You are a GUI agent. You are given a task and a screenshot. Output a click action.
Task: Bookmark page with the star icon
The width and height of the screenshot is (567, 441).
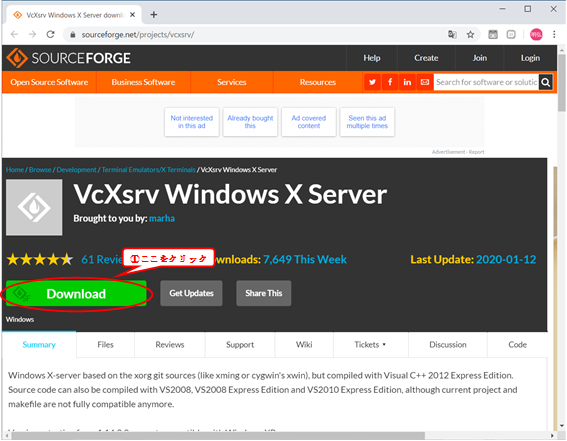click(x=470, y=35)
